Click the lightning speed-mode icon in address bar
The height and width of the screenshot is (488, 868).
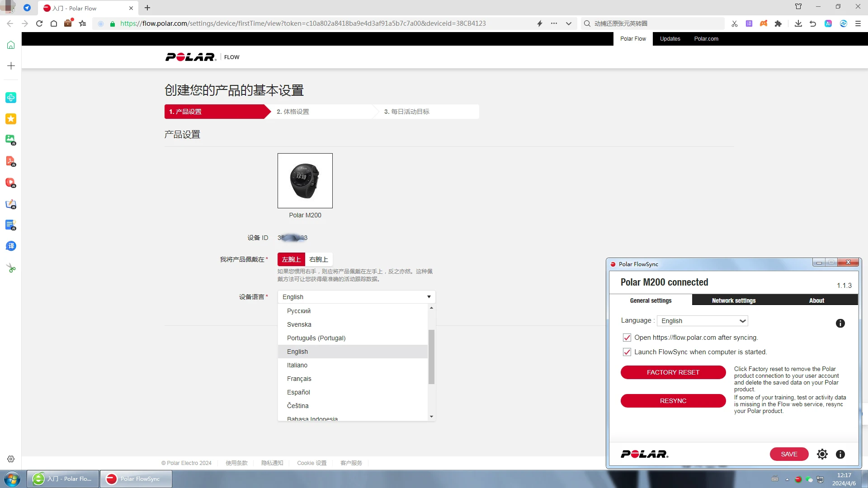[x=539, y=23]
